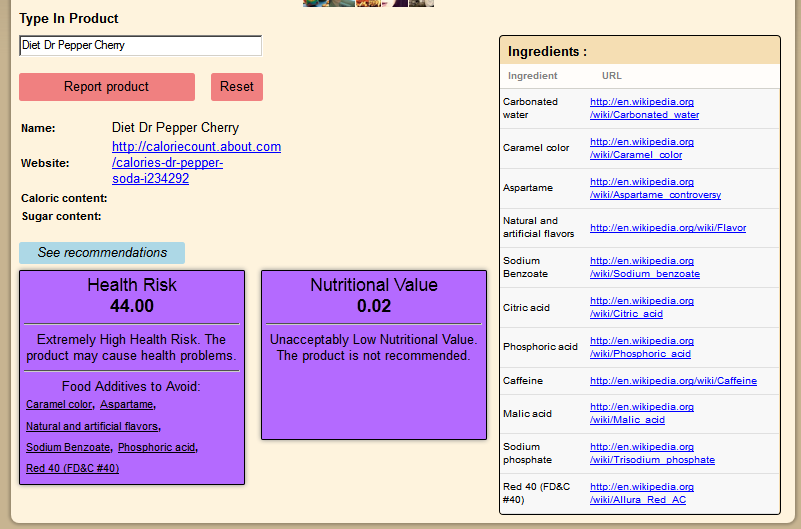Viewport: 801px width, 529px height.
Task: Open the Aspartame_controversy Wikipedia URL
Action: click(x=655, y=188)
